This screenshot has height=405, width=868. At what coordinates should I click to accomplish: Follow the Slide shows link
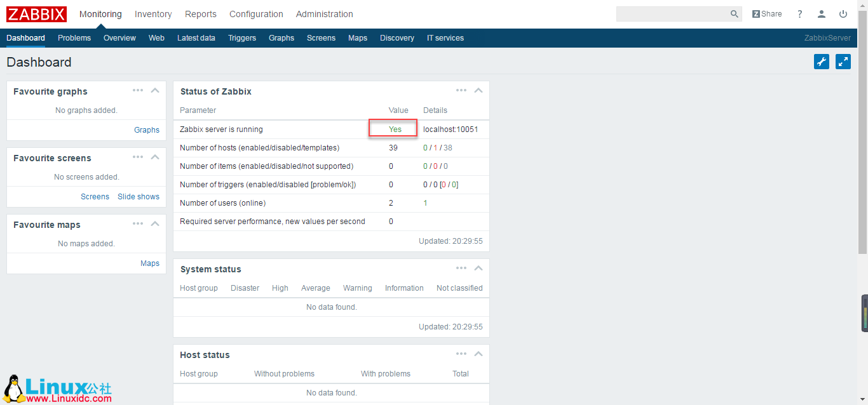pyautogui.click(x=139, y=196)
